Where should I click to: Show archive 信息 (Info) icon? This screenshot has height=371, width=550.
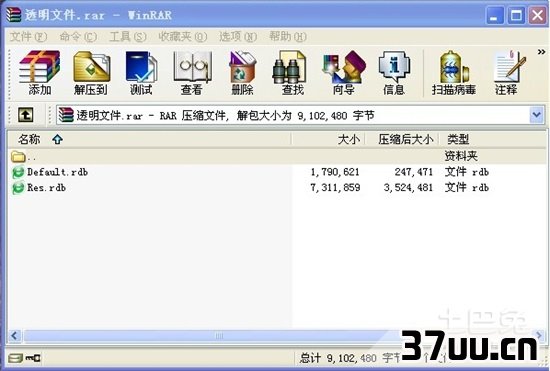tap(394, 73)
